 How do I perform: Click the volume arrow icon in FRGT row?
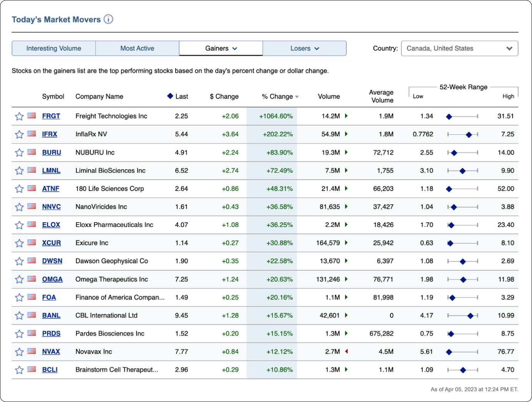pos(346,116)
